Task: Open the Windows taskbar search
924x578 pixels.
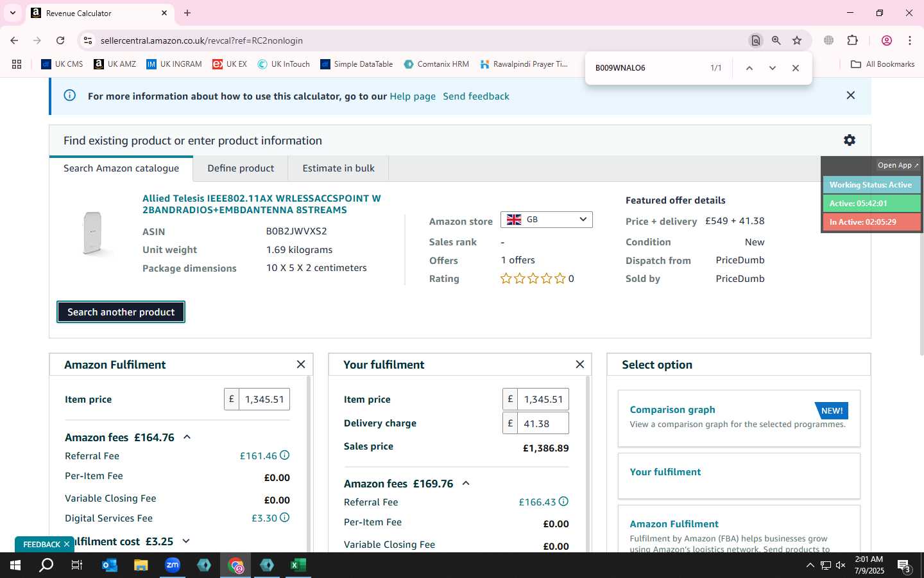Action: [x=47, y=565]
